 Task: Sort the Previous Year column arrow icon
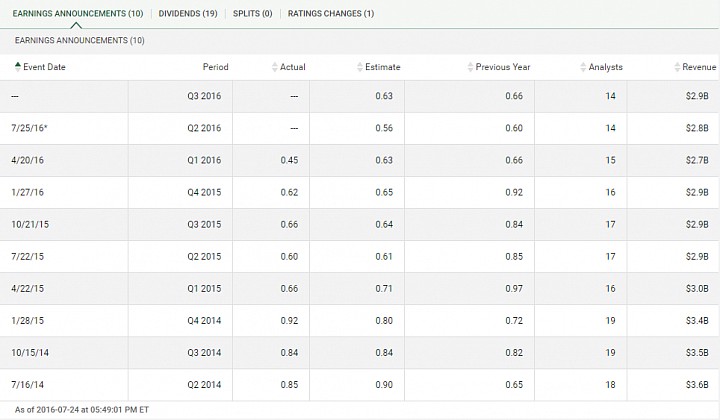(x=470, y=67)
